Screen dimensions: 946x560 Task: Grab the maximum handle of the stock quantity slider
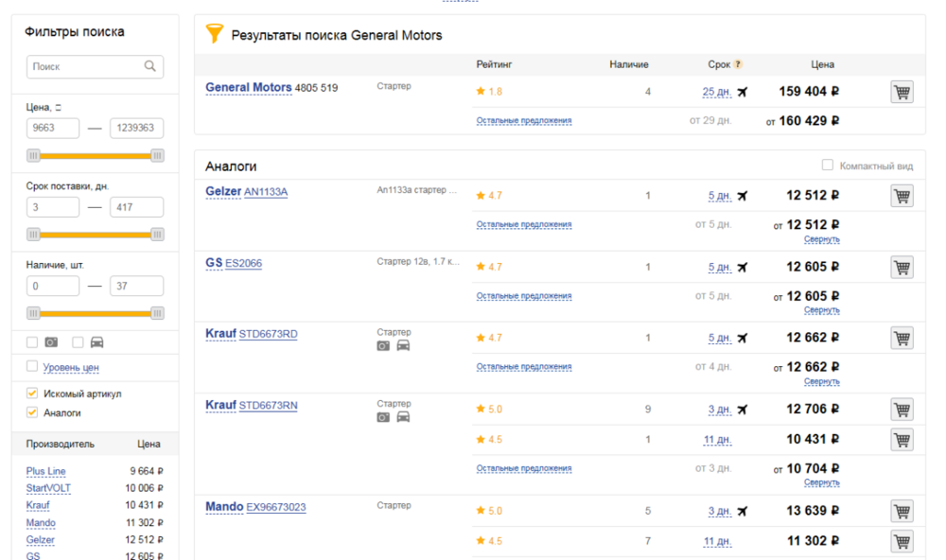point(157,313)
